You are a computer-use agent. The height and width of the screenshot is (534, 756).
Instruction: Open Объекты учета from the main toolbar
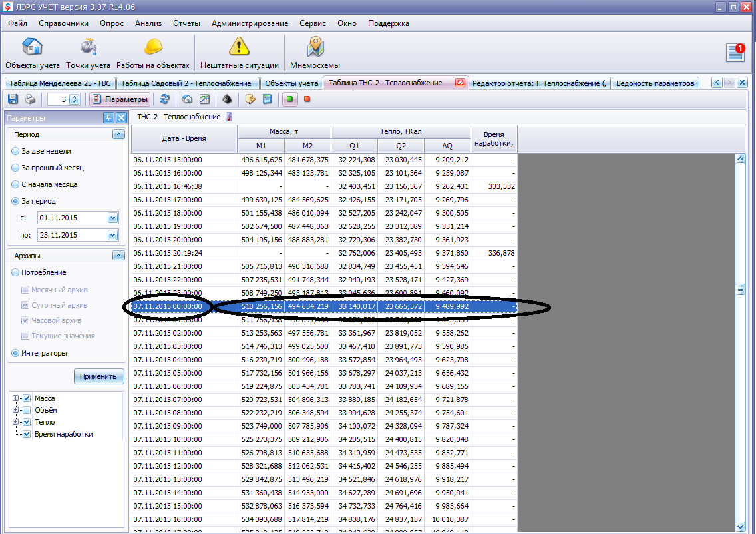33,53
